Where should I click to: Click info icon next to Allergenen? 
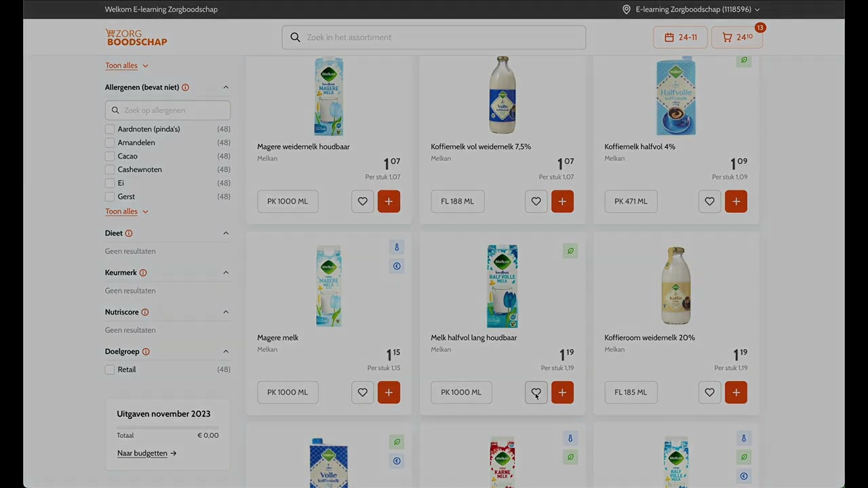[185, 87]
